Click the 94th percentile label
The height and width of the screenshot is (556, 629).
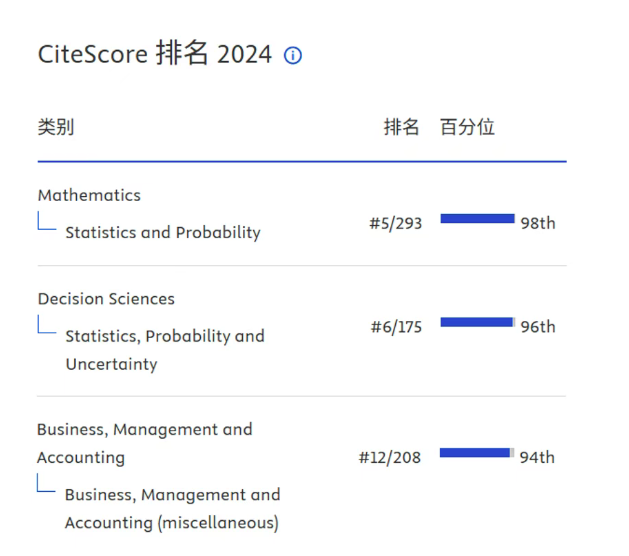tap(537, 457)
